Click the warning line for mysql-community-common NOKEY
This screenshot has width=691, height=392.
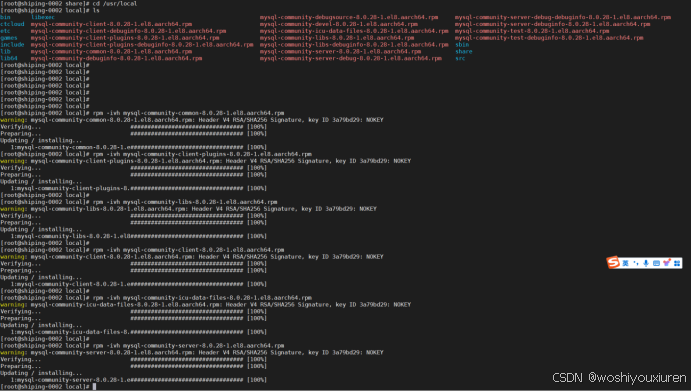pos(192,120)
